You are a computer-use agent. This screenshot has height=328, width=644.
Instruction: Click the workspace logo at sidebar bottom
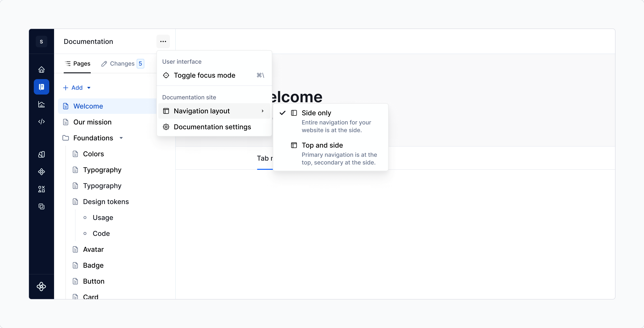coord(42,287)
